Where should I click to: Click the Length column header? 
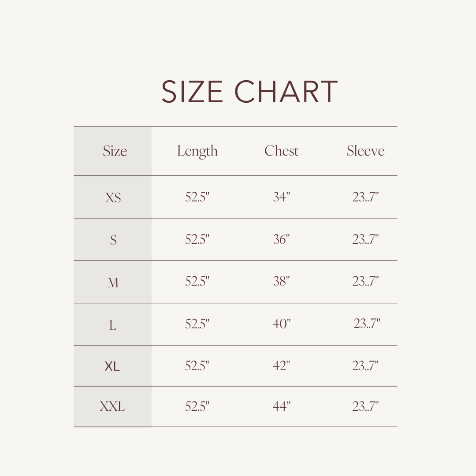[x=197, y=151]
